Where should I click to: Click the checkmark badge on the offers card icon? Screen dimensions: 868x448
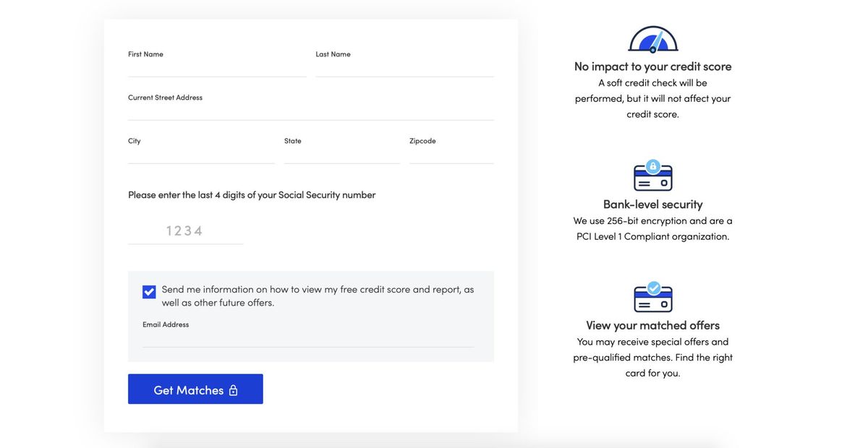click(654, 287)
